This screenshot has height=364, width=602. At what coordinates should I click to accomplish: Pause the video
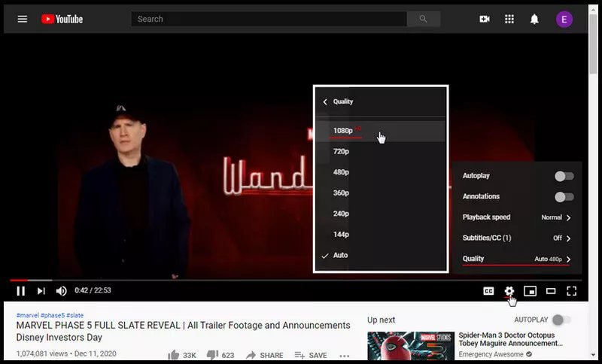(x=21, y=291)
